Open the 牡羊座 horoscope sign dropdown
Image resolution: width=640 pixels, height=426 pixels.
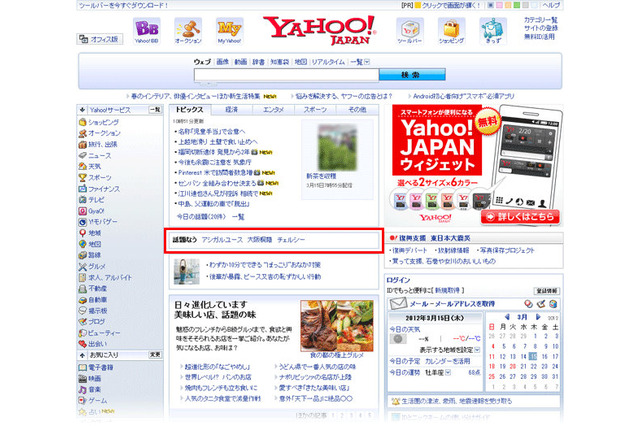[448, 372]
